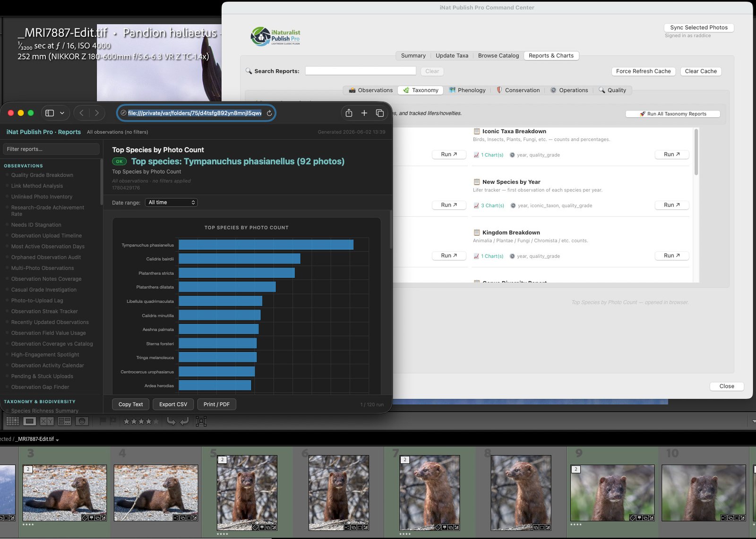Toggle the Pick flag in Lightroom toolbar
756x539 pixels.
coord(103,421)
